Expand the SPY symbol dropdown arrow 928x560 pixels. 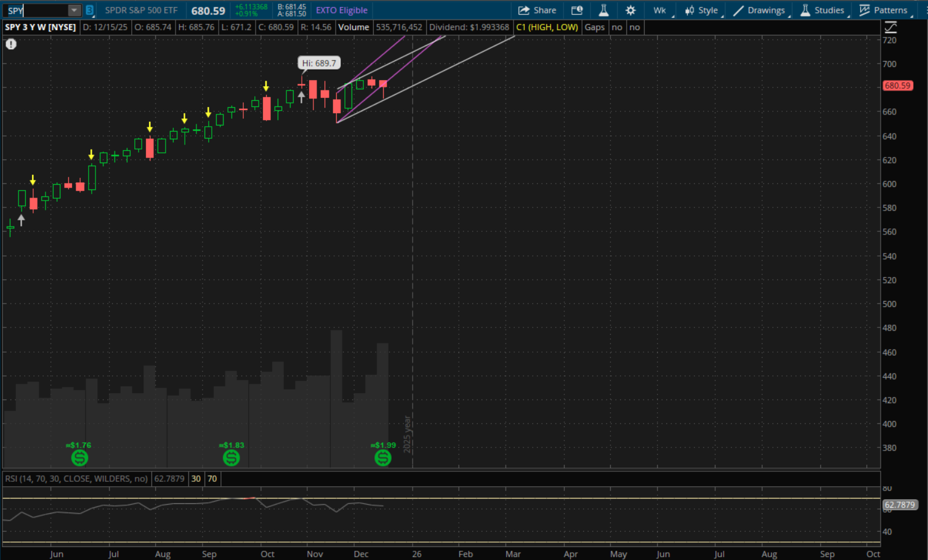click(74, 10)
